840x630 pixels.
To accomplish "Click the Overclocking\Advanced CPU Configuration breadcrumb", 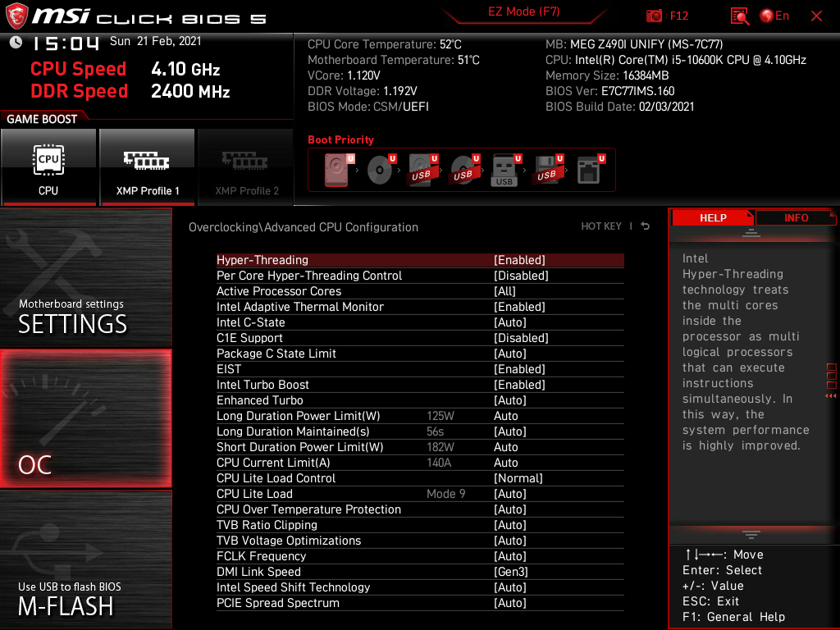I will [304, 226].
